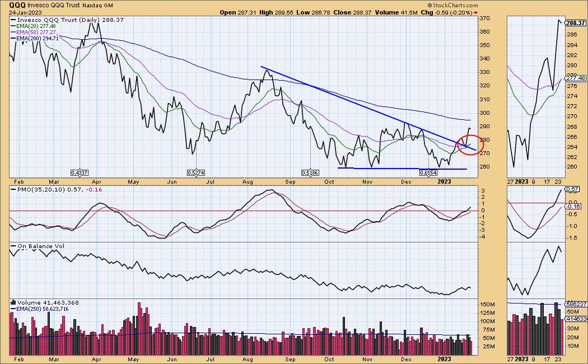This screenshot has height=364, width=588.
Task: Click the 370 price axis label
Action: (484, 18)
